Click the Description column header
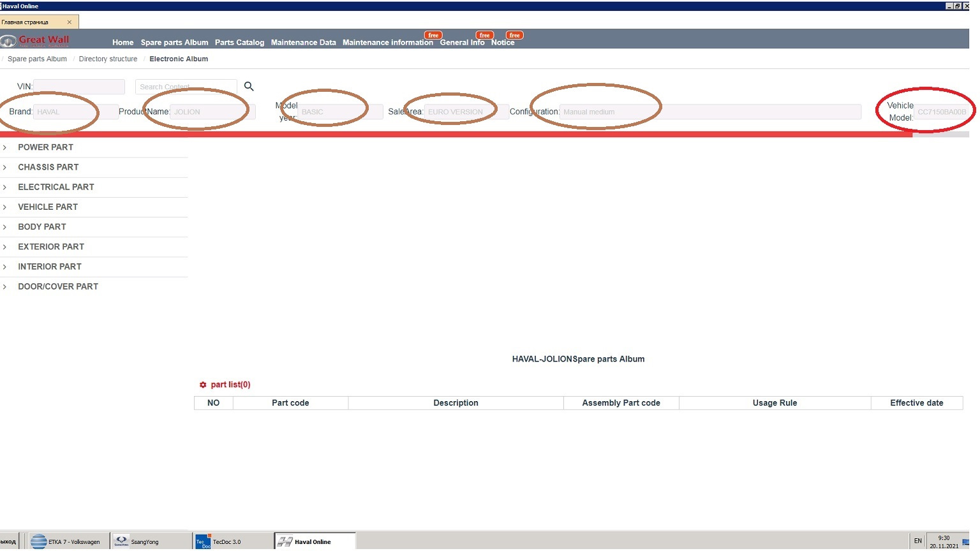Viewport: 980px width, 551px height. [456, 403]
